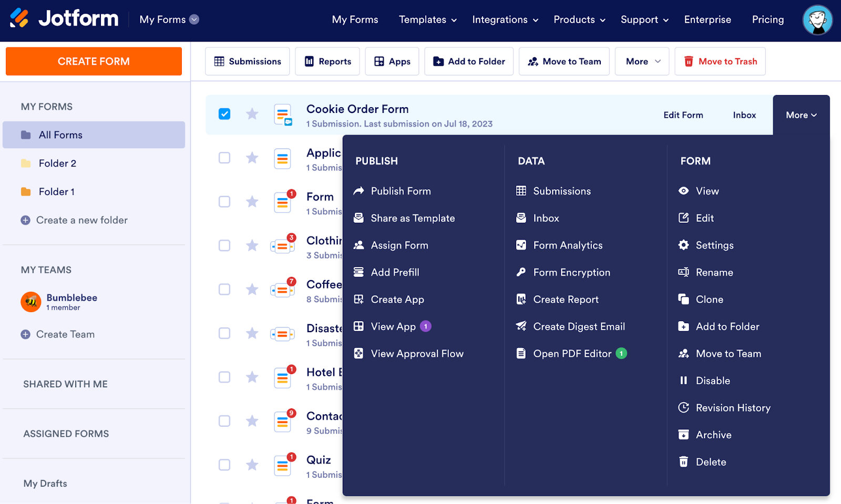Image resolution: width=841 pixels, height=504 pixels.
Task: Click the Form Encryption key icon
Action: click(521, 272)
